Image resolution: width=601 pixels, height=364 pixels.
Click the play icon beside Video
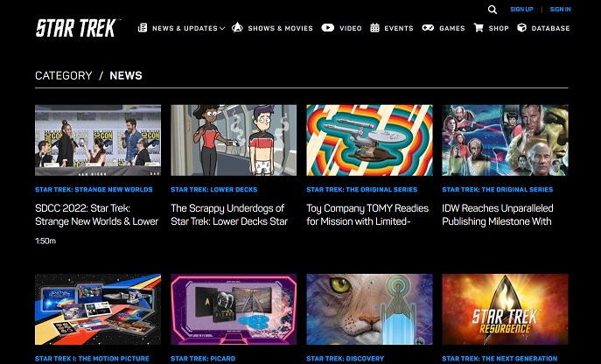(x=328, y=28)
